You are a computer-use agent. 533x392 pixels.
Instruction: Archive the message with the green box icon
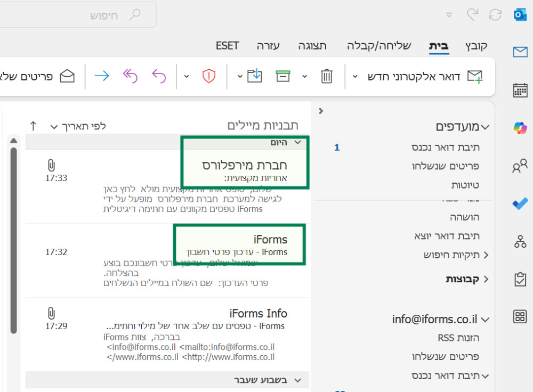(x=283, y=76)
